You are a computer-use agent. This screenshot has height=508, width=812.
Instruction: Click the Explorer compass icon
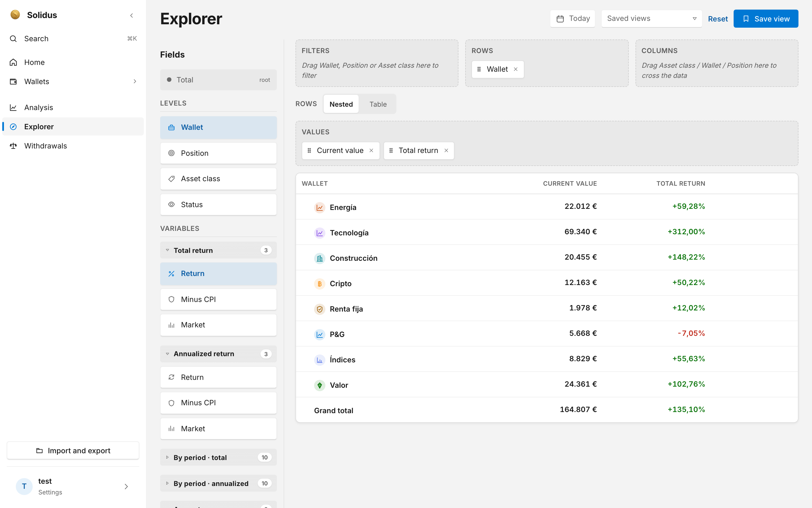(x=13, y=127)
